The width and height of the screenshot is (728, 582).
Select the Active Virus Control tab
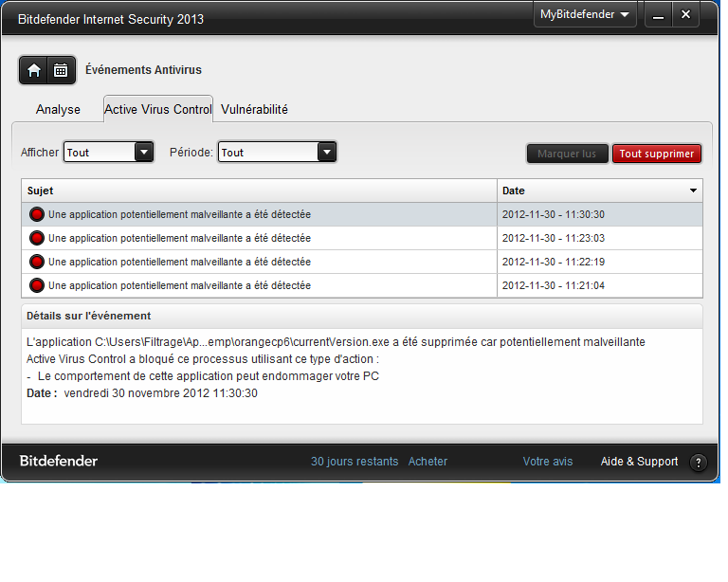(x=158, y=110)
